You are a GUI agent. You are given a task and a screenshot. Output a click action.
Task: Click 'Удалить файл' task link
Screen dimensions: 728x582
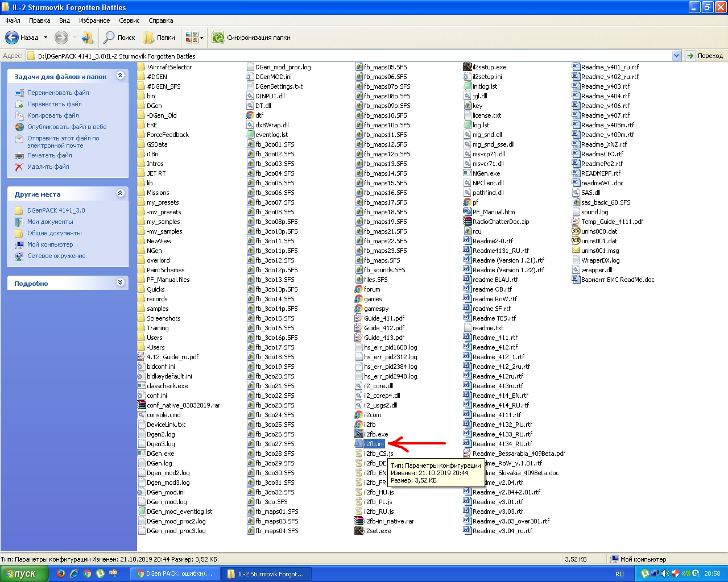pyautogui.click(x=48, y=167)
